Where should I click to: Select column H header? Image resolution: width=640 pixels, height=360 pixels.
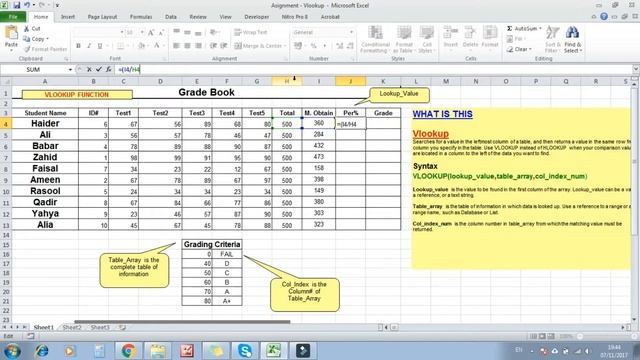287,81
